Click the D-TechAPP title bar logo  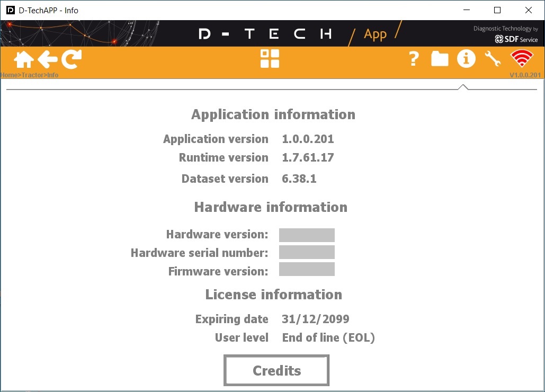pos(11,10)
